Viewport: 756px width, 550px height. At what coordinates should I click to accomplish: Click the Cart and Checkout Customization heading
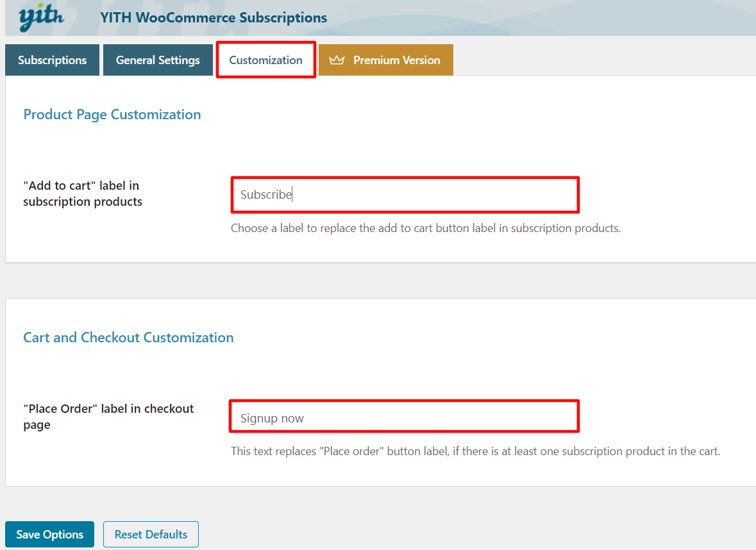tap(128, 337)
